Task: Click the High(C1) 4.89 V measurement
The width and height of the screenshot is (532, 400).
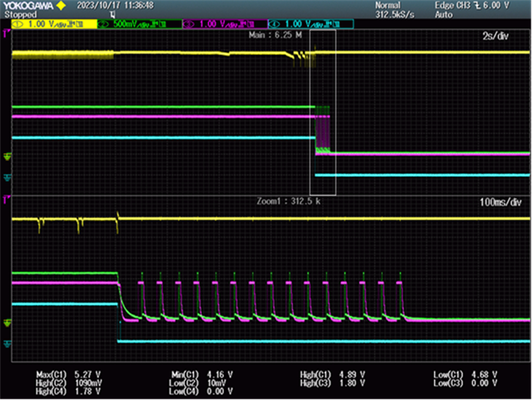Action: (x=332, y=374)
